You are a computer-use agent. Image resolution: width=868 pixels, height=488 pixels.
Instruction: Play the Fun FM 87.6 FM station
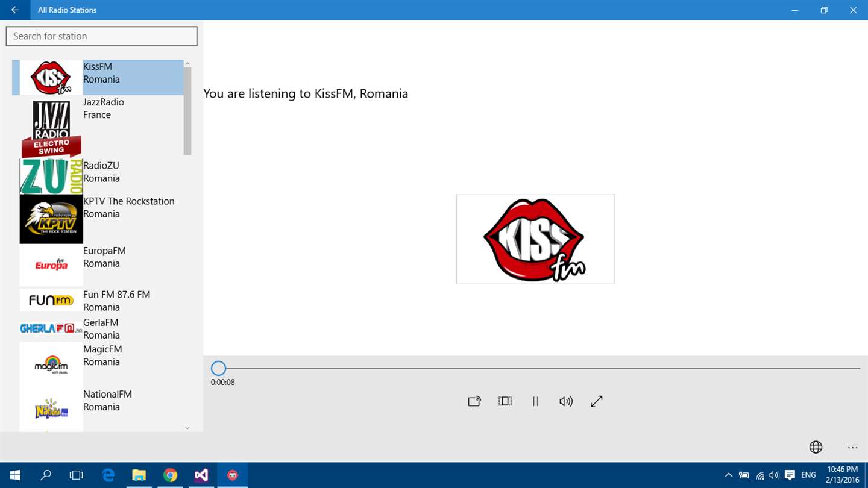(98, 301)
